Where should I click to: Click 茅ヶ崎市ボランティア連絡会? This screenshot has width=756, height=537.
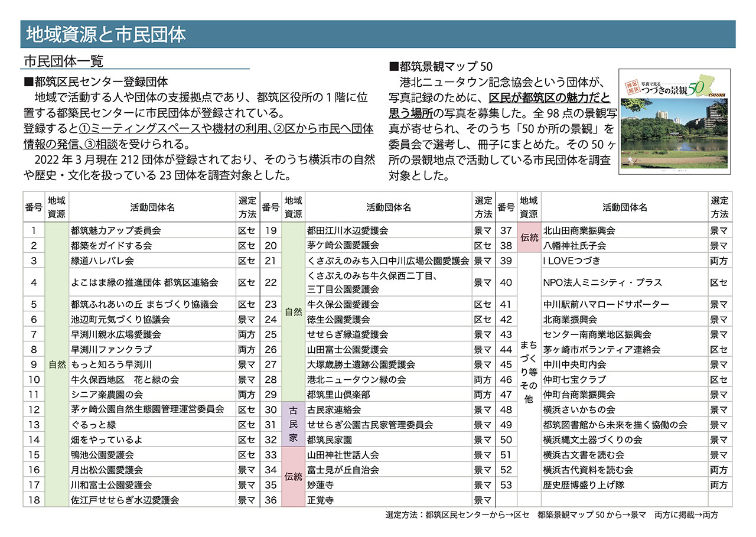point(601,350)
